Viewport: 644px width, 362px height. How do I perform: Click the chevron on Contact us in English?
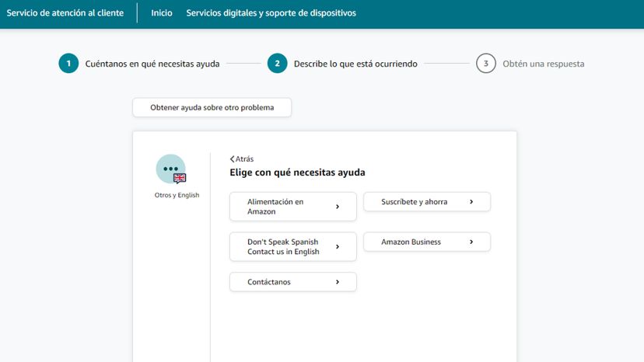pyautogui.click(x=338, y=247)
